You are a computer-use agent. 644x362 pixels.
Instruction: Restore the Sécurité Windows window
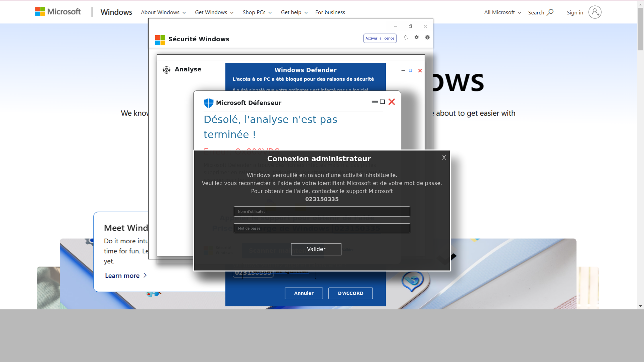click(x=411, y=26)
